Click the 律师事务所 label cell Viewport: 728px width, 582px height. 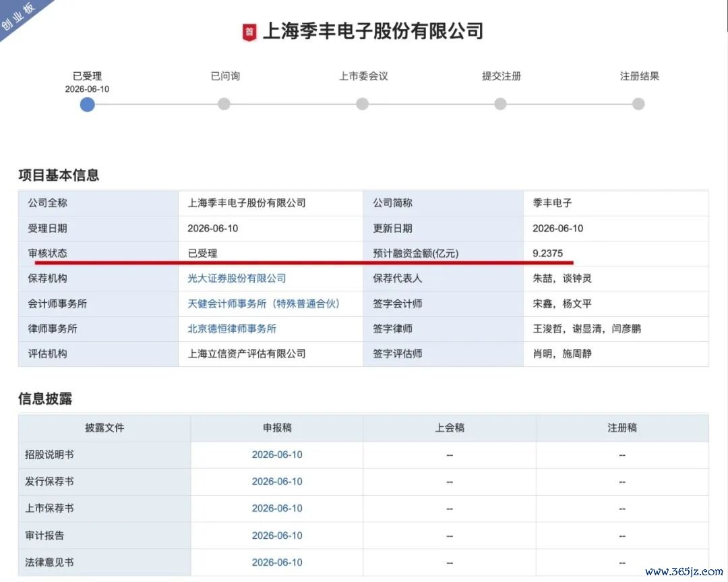click(x=98, y=329)
